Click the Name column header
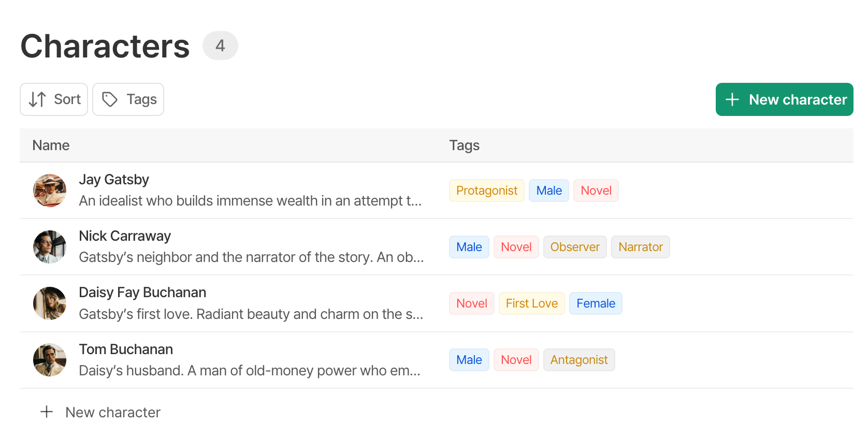This screenshot has height=438, width=868. pyautogui.click(x=51, y=145)
